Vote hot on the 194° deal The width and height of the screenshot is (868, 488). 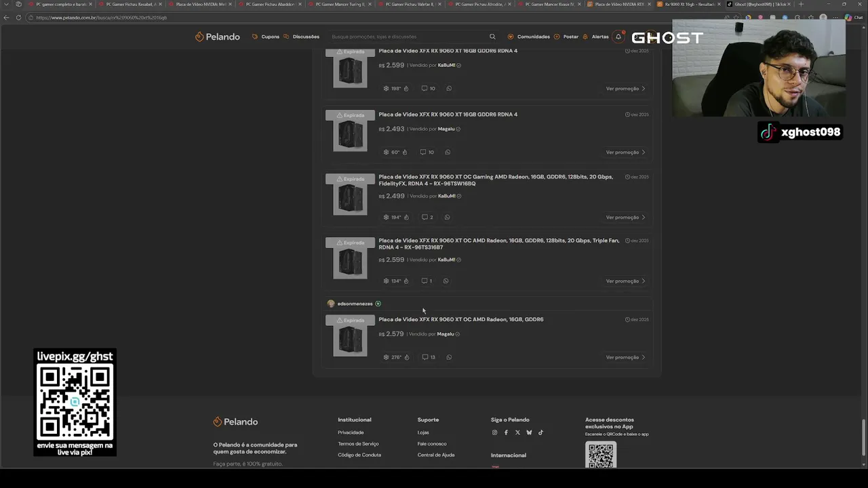click(406, 217)
